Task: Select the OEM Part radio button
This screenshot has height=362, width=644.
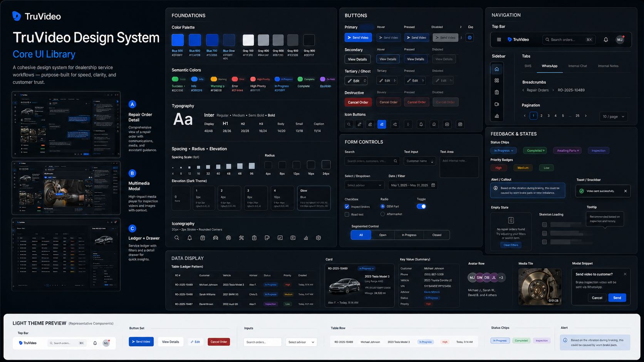Action: point(382,206)
